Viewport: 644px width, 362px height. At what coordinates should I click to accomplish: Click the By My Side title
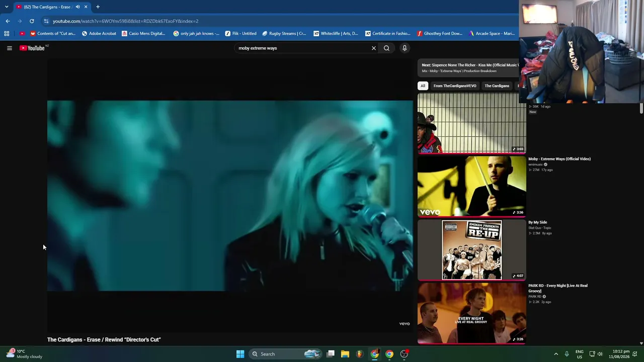tap(537, 222)
